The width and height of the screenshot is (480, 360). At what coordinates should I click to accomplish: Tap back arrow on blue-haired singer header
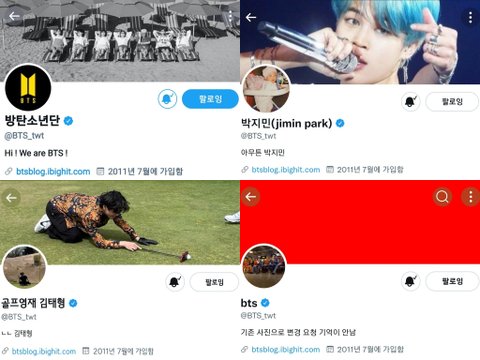251,17
